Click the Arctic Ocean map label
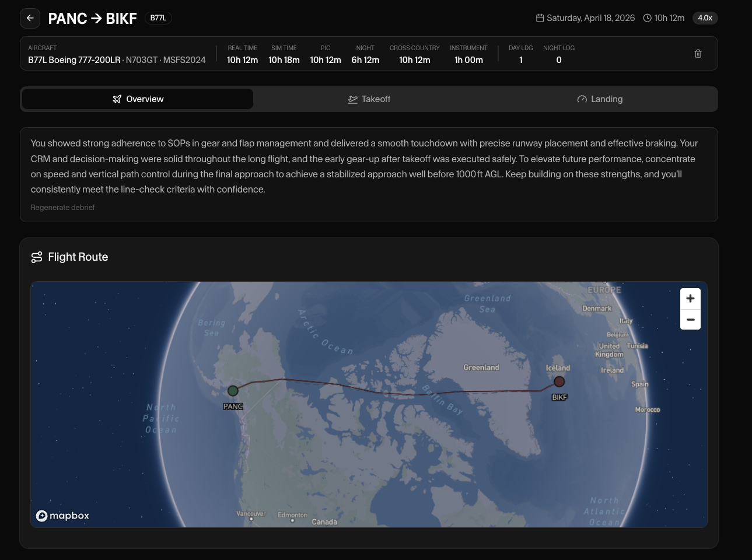Image resolution: width=752 pixels, height=560 pixels. click(326, 333)
